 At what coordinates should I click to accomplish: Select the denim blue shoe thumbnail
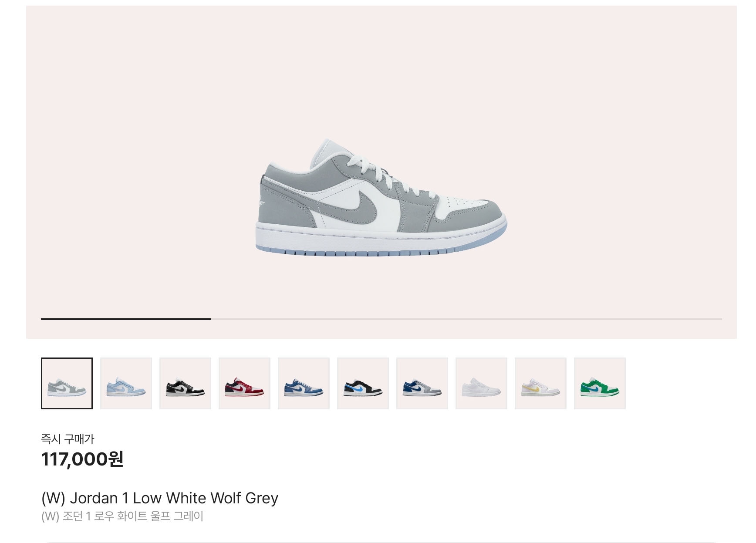[304, 383]
